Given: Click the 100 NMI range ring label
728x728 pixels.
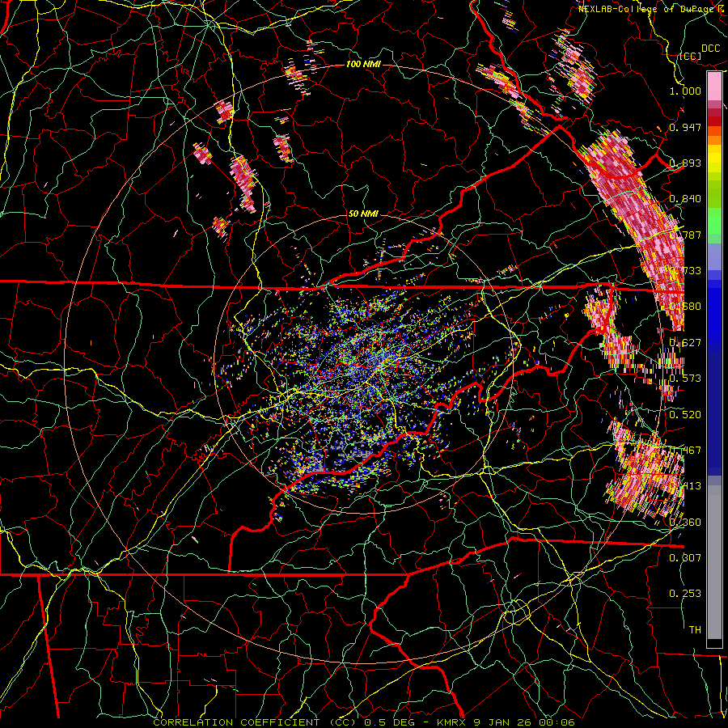Looking at the screenshot, I should (x=363, y=64).
